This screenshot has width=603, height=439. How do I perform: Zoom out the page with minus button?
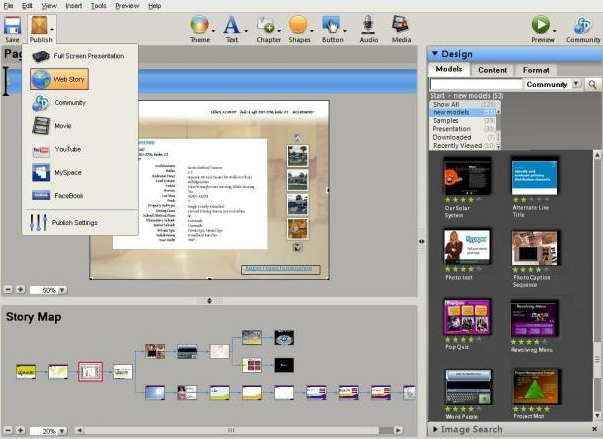(x=8, y=289)
